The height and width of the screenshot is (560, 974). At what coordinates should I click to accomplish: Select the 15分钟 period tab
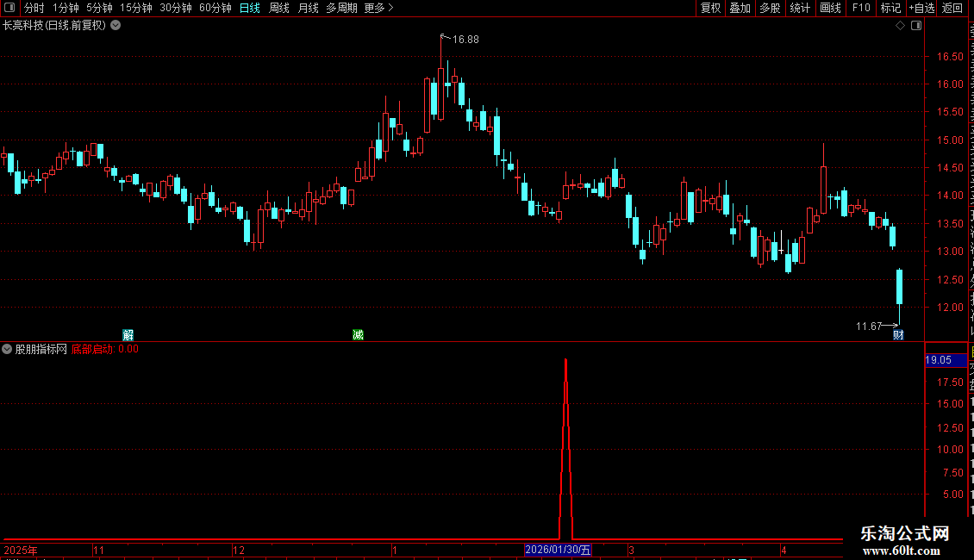click(x=136, y=8)
